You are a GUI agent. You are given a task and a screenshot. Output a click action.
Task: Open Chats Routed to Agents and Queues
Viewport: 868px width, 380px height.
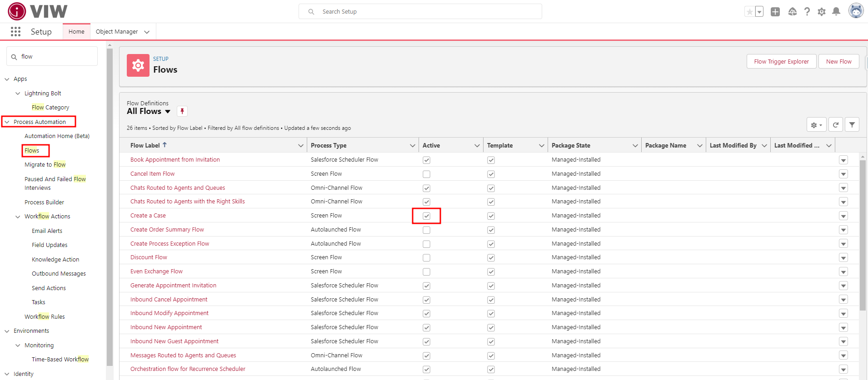click(x=178, y=188)
